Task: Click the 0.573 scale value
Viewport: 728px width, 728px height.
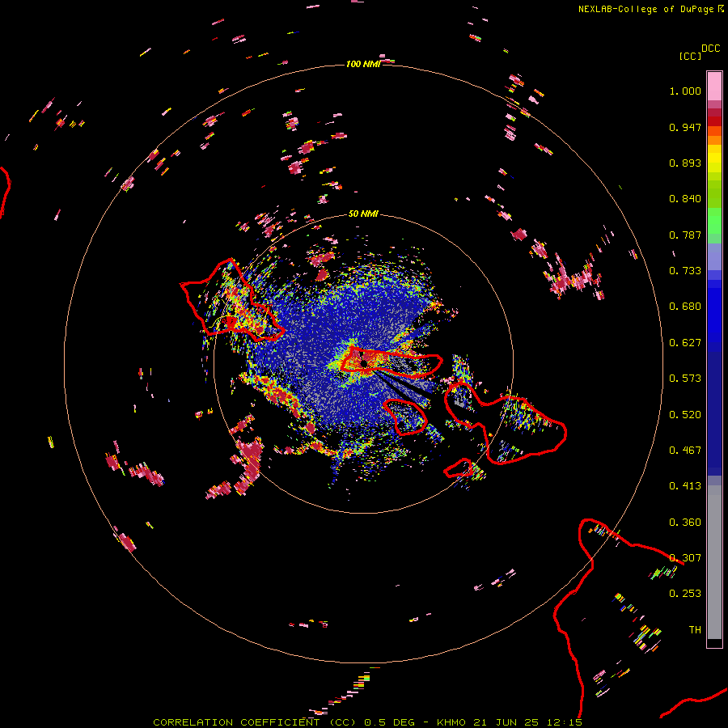Action: point(685,379)
